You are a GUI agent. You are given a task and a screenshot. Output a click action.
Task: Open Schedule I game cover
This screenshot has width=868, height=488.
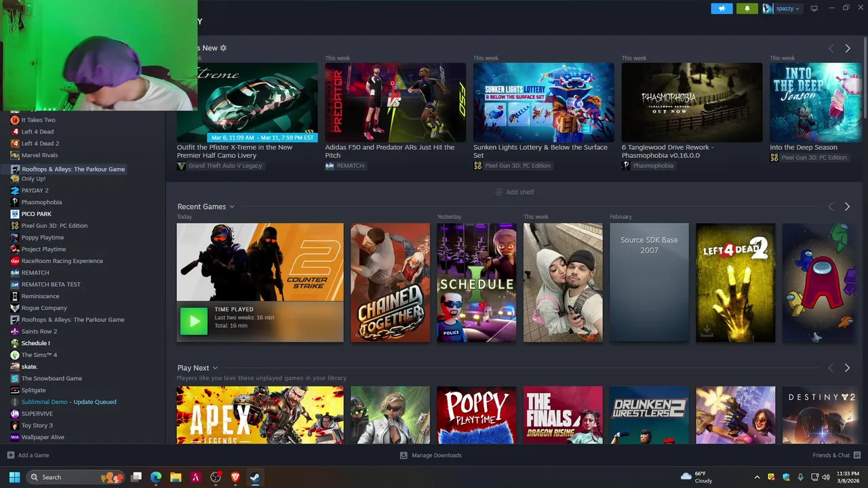[x=477, y=283]
